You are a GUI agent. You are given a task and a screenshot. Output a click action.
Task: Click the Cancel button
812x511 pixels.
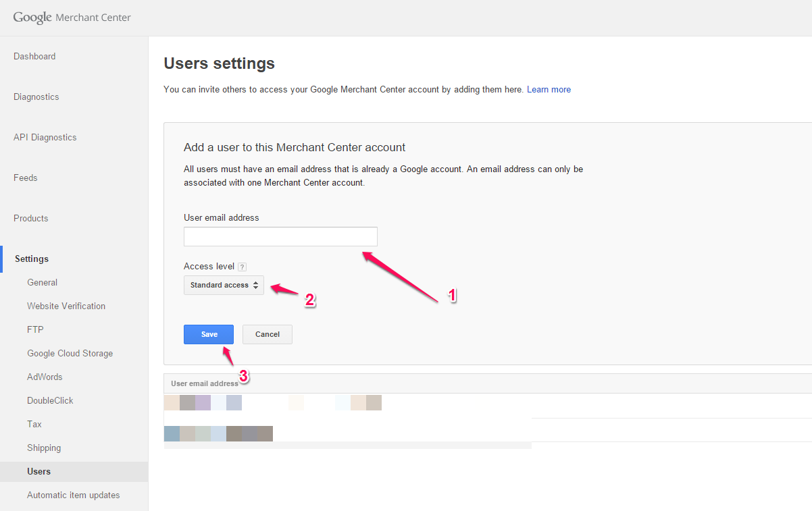pos(268,334)
